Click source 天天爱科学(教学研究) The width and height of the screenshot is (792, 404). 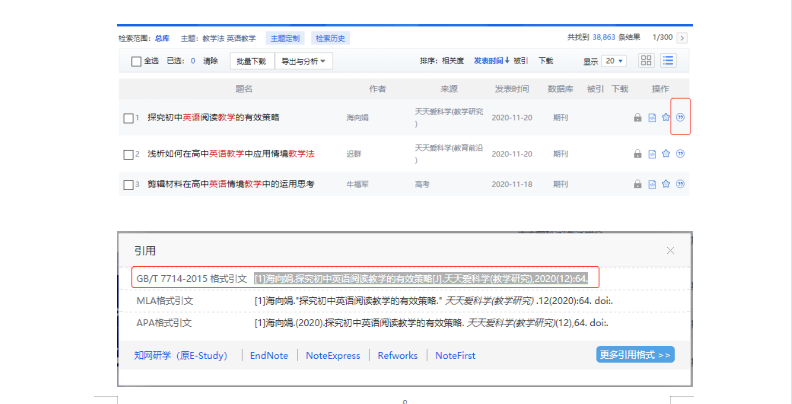(x=449, y=117)
